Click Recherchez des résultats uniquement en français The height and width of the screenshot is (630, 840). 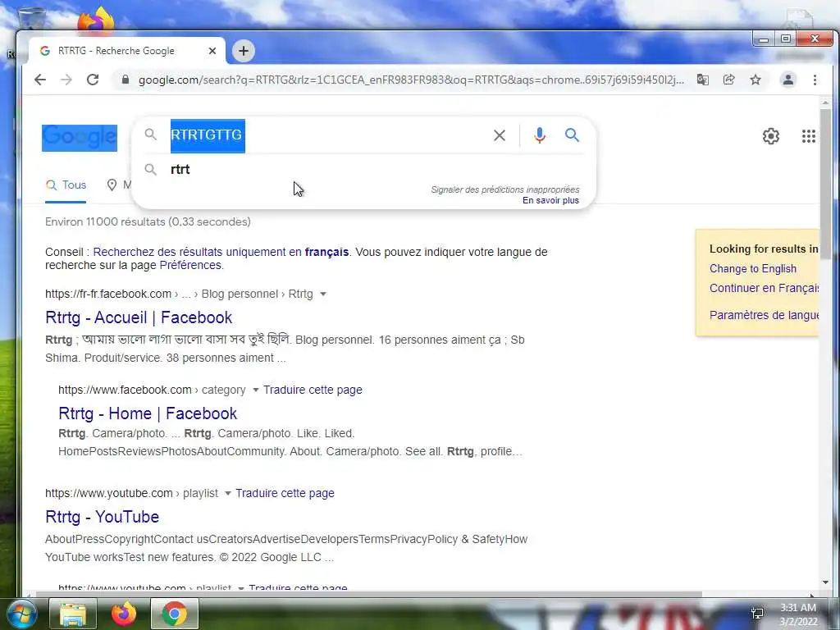click(221, 253)
